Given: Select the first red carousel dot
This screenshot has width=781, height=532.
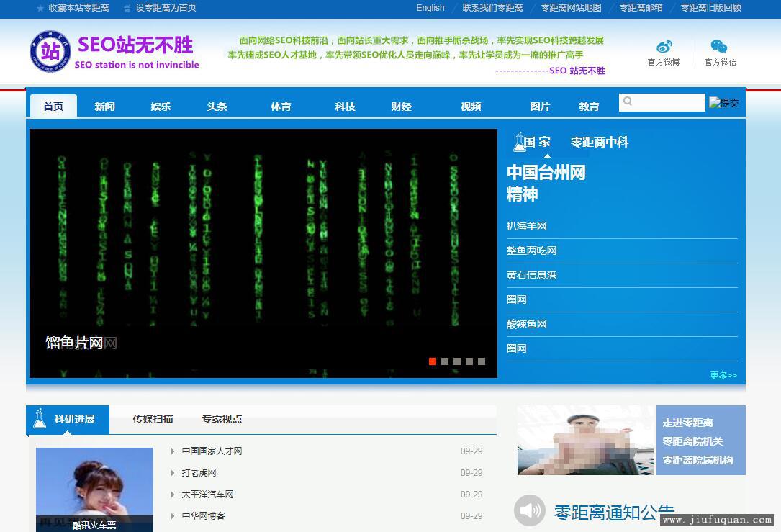Looking at the screenshot, I should coord(433,361).
